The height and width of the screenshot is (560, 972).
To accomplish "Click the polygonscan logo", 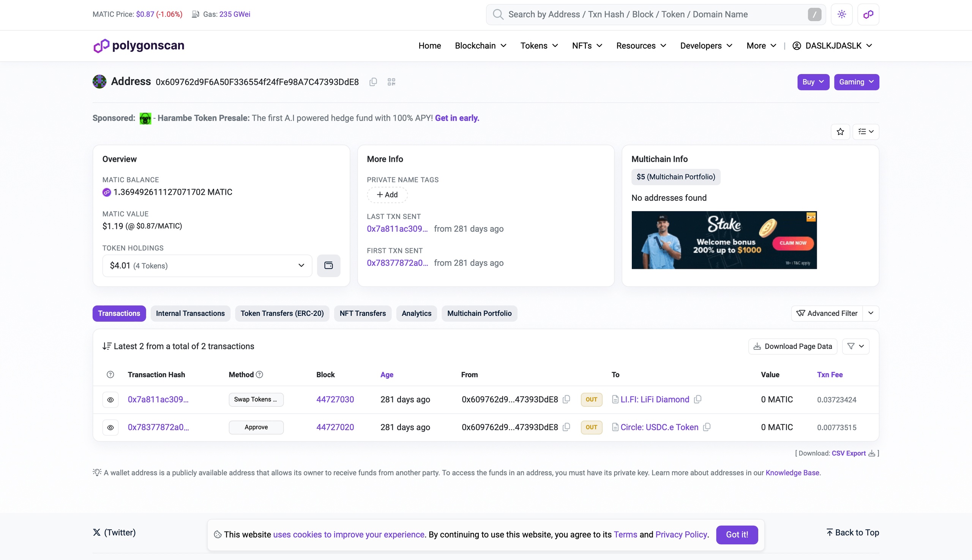I will point(139,46).
